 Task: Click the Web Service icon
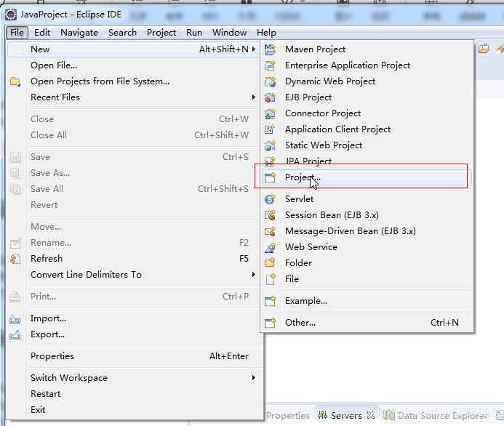coord(270,247)
